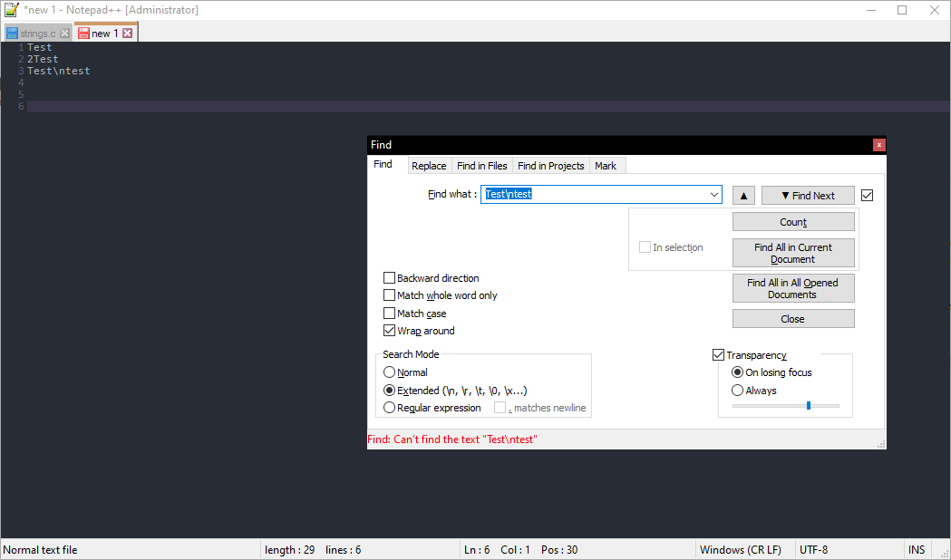Screen dimensions: 951x560
Task: Enable the Match case checkbox
Action: [x=389, y=313]
